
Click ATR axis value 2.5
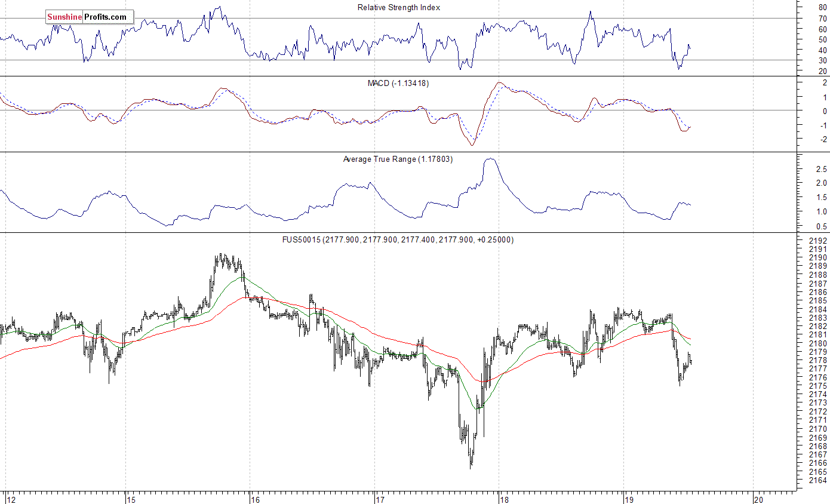821,170
